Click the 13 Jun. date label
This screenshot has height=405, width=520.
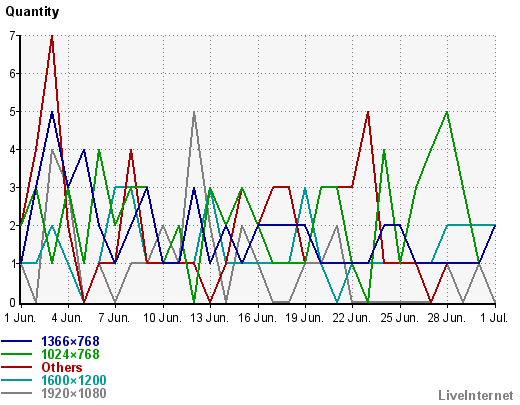click(210, 318)
